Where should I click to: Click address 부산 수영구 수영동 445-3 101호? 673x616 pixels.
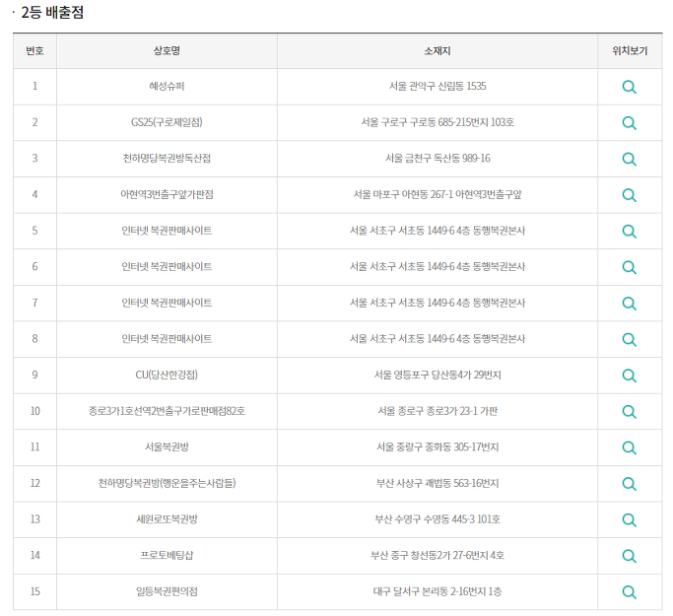(x=437, y=519)
